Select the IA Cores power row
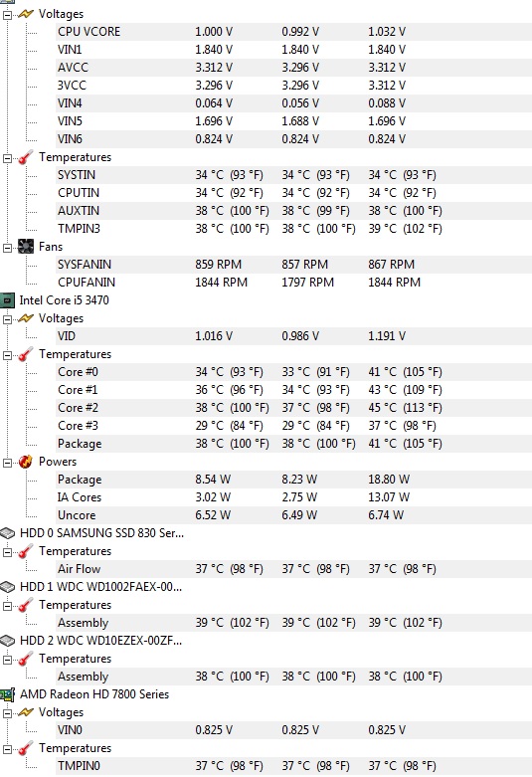 coord(293,497)
